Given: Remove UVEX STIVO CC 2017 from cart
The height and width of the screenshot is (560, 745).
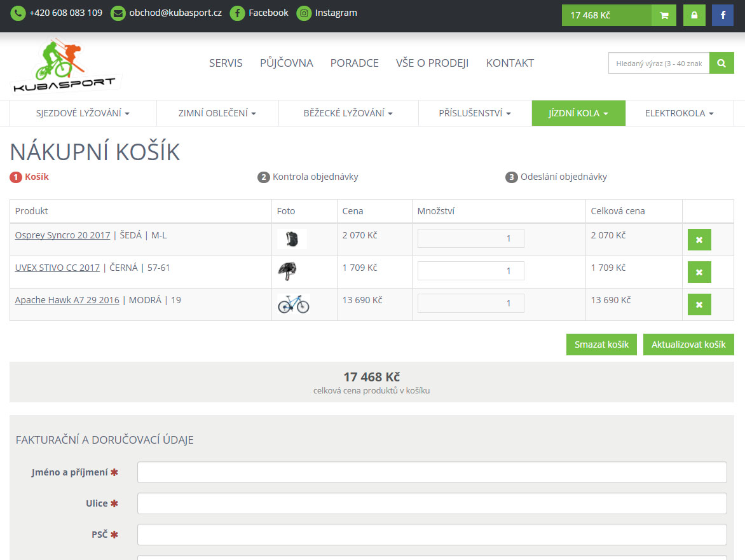Looking at the screenshot, I should coord(699,272).
